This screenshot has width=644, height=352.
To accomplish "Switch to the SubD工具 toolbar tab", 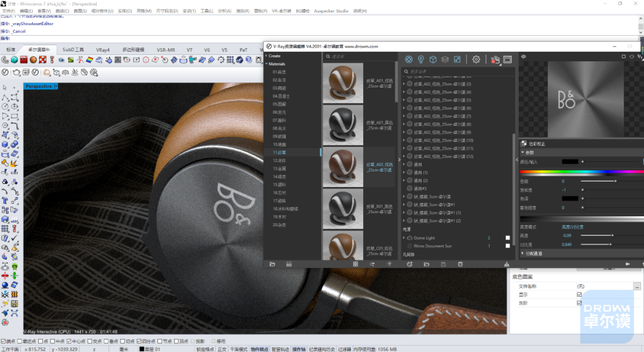I will coord(73,49).
